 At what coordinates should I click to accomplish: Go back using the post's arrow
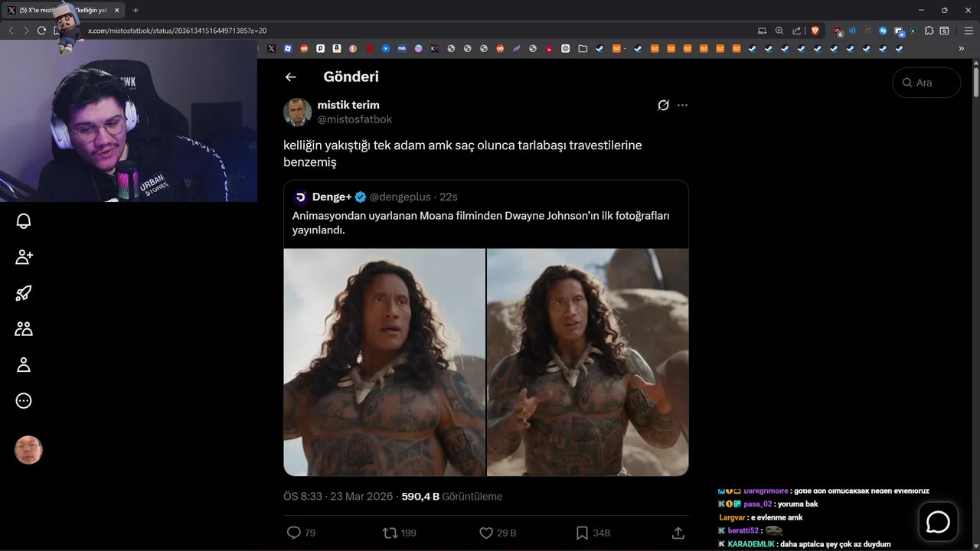coord(290,77)
